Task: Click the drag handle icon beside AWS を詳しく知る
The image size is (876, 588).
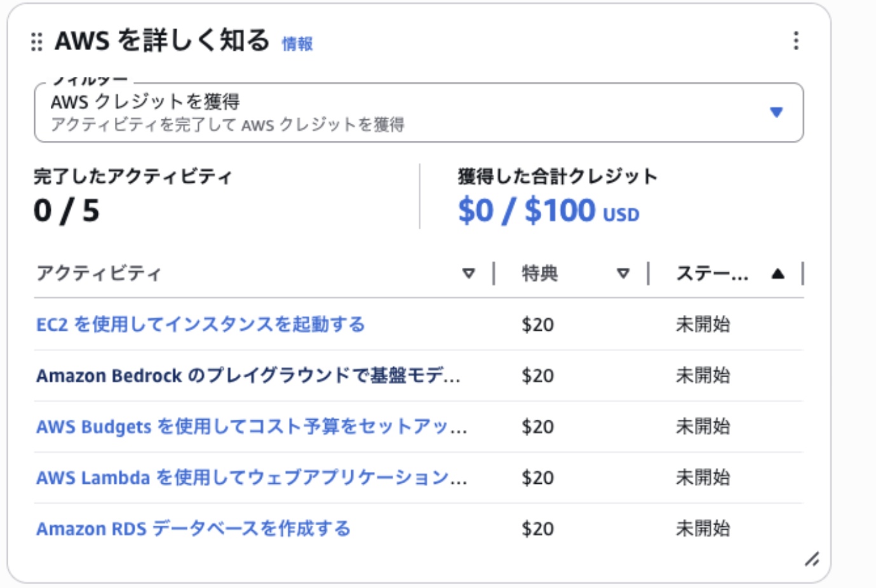Action: [37, 42]
